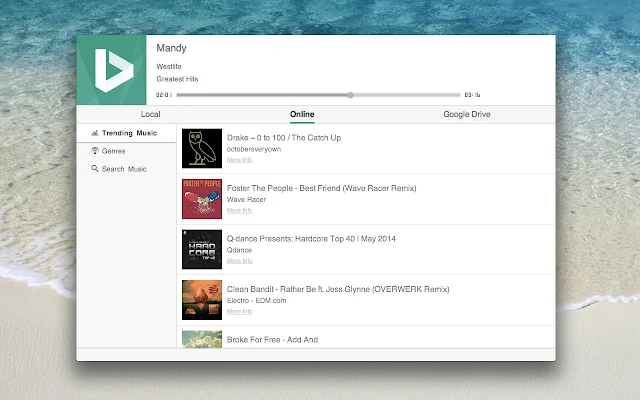Open More Info for Clean Bandit track
This screenshot has width=640, height=400.
pos(240,311)
